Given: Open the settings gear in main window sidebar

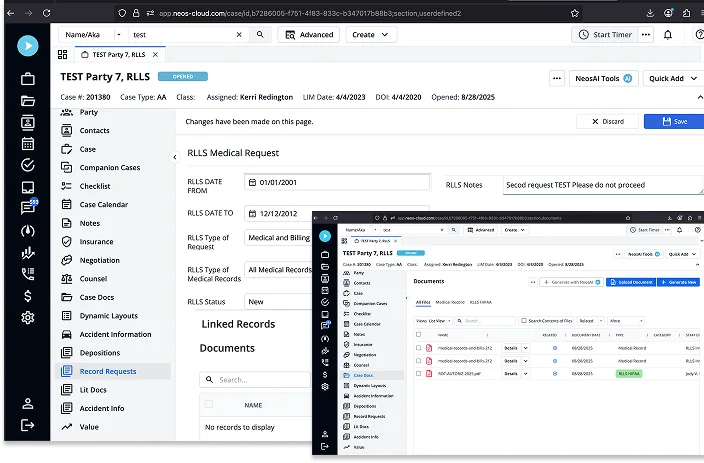Looking at the screenshot, I should (x=28, y=317).
